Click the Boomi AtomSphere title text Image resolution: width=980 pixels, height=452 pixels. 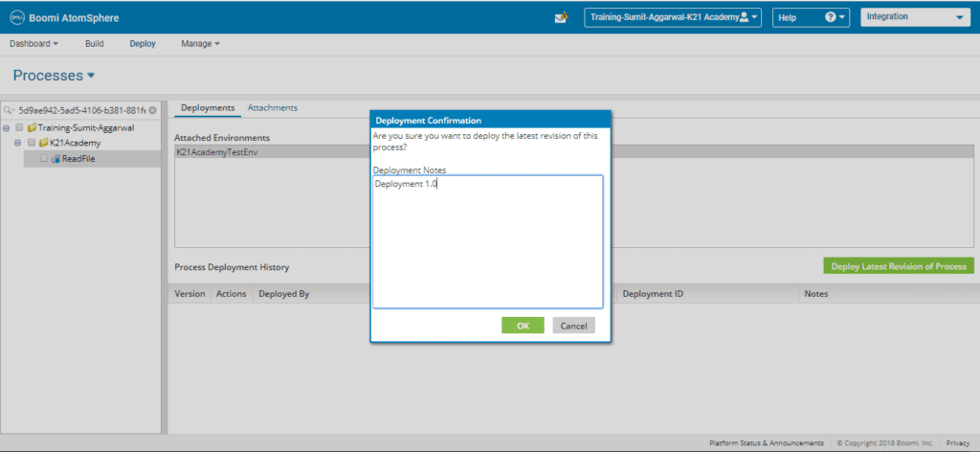pos(75,18)
